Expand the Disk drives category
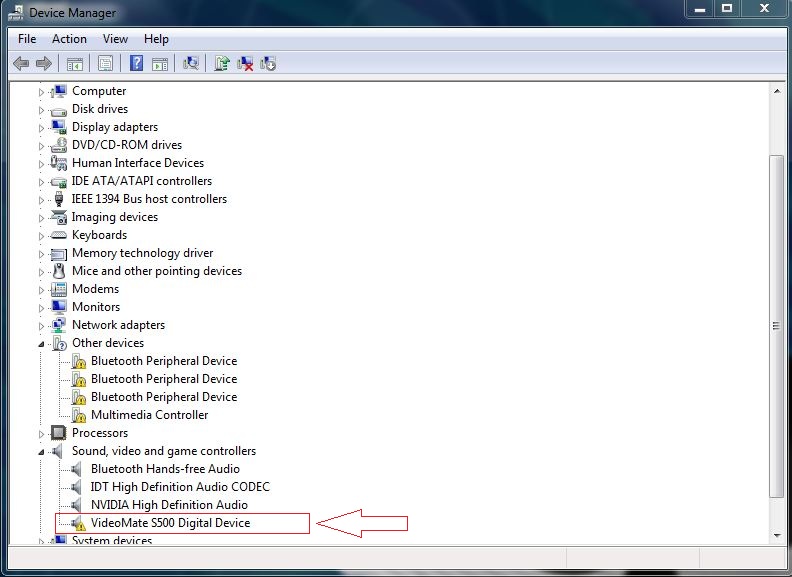Screen dimensions: 792x577 tap(41, 110)
